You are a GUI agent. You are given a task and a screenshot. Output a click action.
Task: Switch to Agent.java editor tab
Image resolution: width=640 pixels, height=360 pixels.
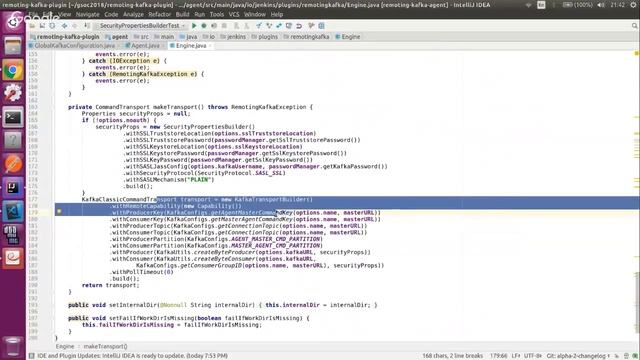(x=145, y=46)
